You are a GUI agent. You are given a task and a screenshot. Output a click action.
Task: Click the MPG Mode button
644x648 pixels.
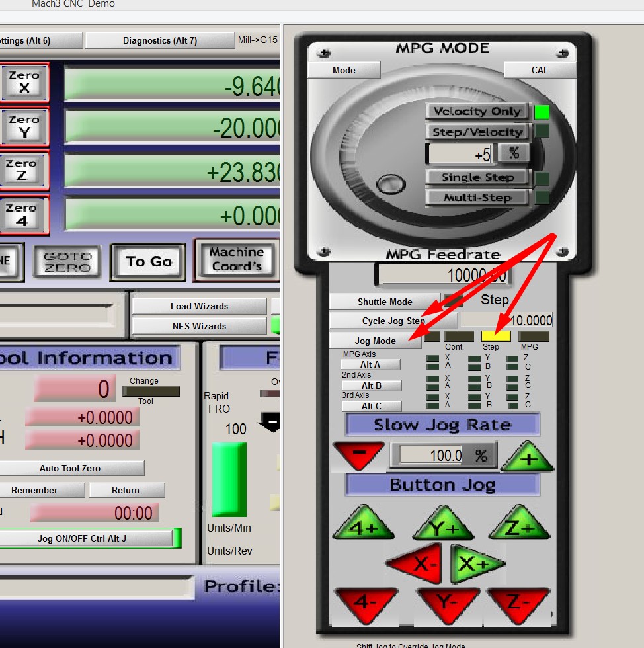click(x=344, y=70)
